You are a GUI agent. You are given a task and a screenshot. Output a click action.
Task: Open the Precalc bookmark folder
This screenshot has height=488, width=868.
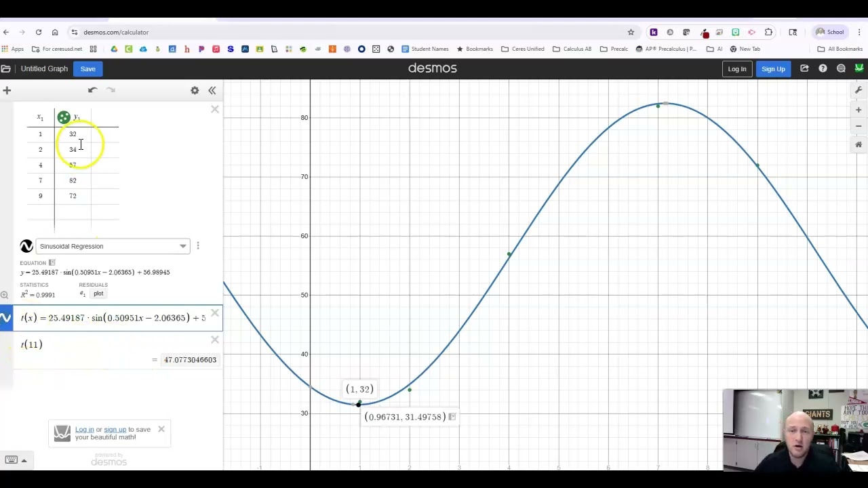click(x=614, y=49)
